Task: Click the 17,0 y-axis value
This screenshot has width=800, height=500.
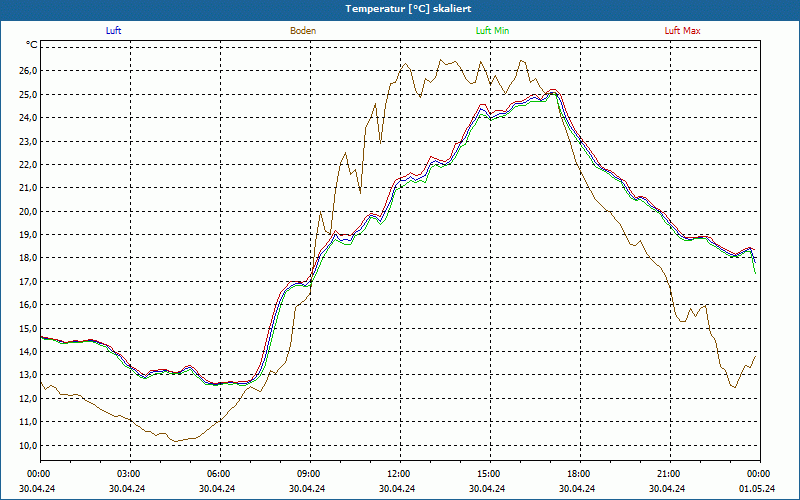Action: point(29,281)
